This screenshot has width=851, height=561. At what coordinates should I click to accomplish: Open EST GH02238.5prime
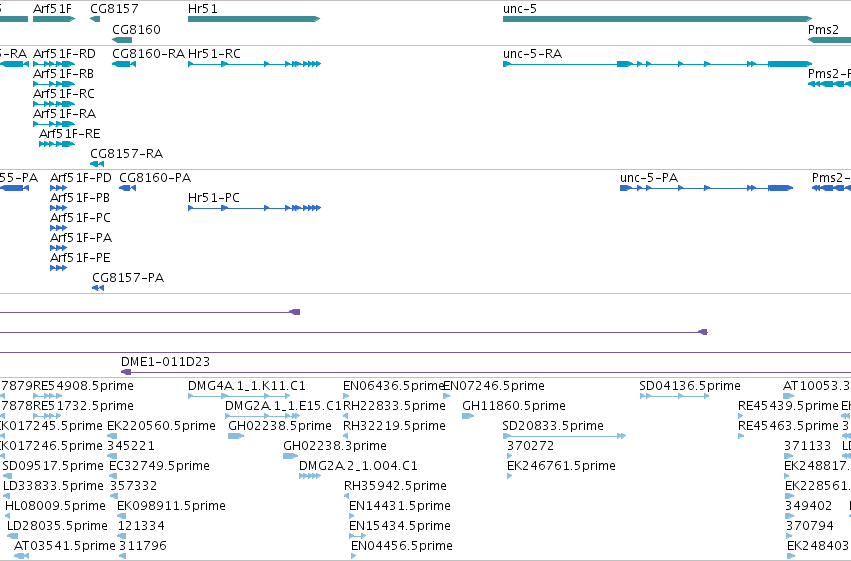[280, 426]
